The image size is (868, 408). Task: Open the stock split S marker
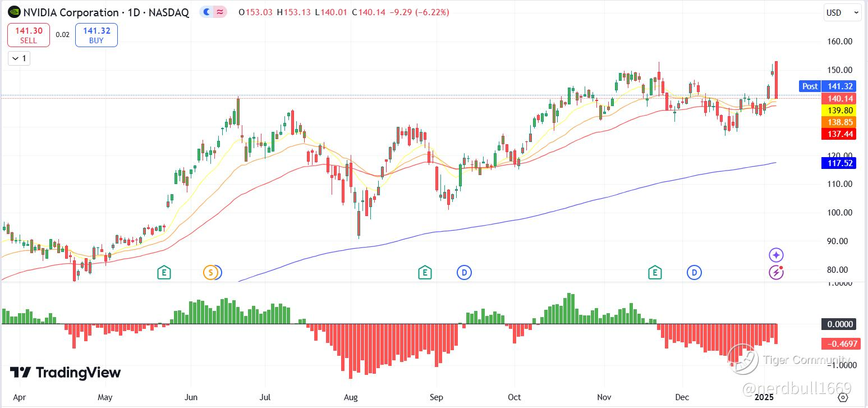tap(210, 273)
